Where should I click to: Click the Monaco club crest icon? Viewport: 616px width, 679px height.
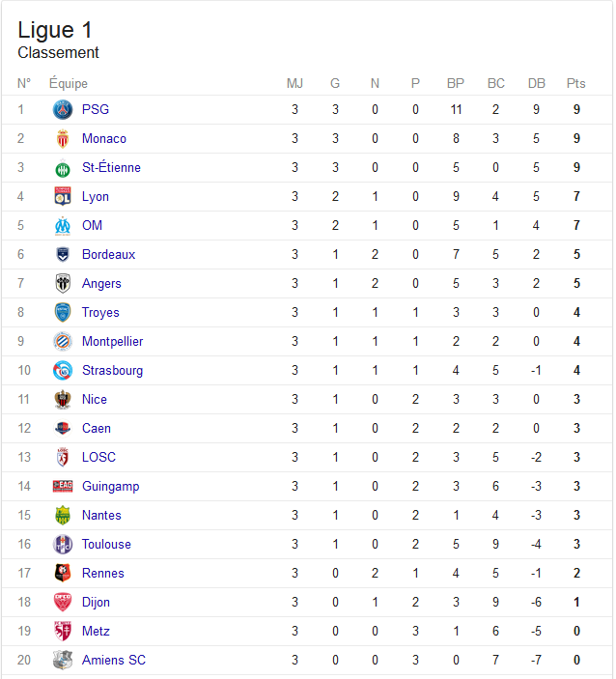point(63,138)
